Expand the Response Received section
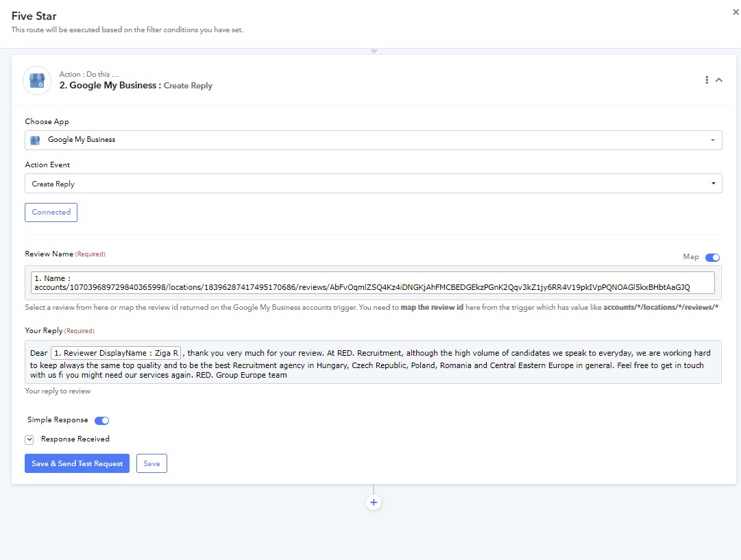The width and height of the screenshot is (741, 560). 29,439
